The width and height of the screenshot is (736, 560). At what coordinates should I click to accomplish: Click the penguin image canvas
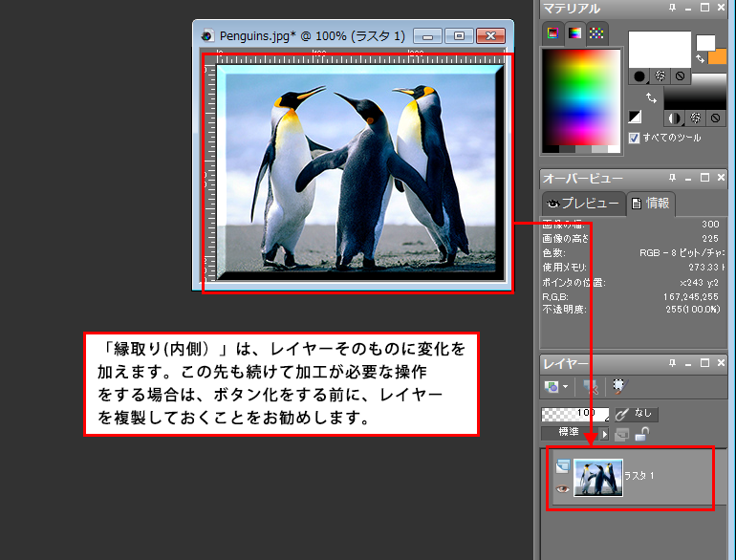tap(360, 173)
